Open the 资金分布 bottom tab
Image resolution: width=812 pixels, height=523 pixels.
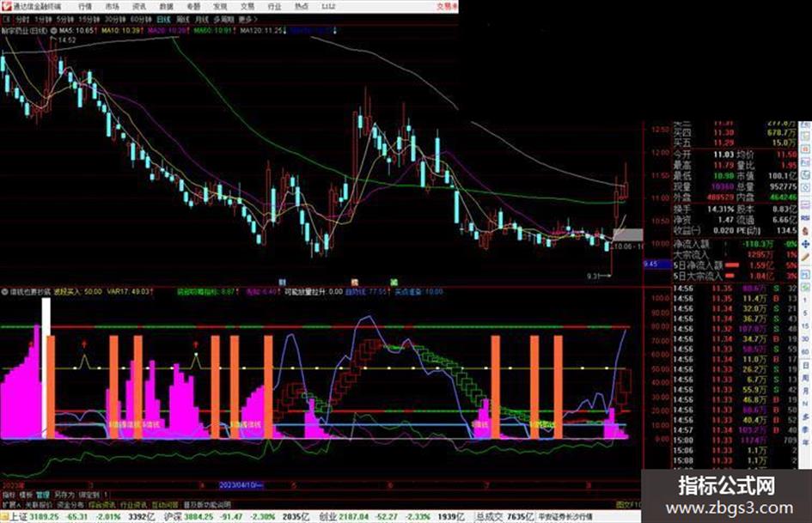pyautogui.click(x=70, y=504)
